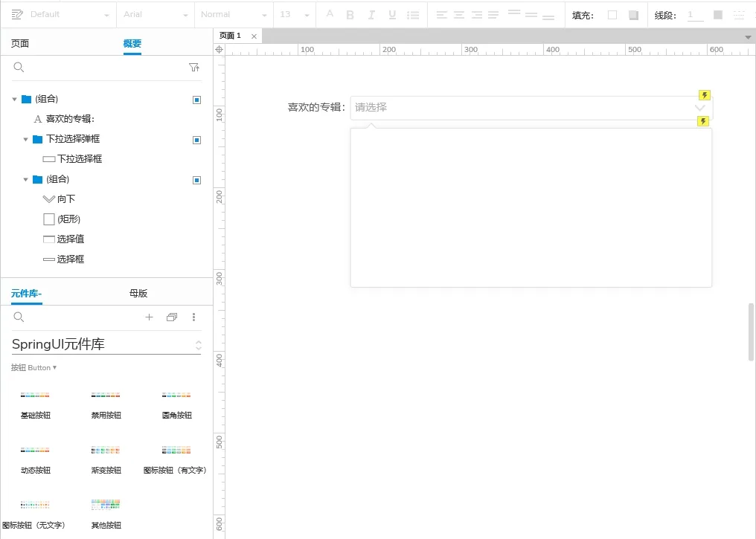Open the line color swatch
The width and height of the screenshot is (756, 539).
[718, 15]
